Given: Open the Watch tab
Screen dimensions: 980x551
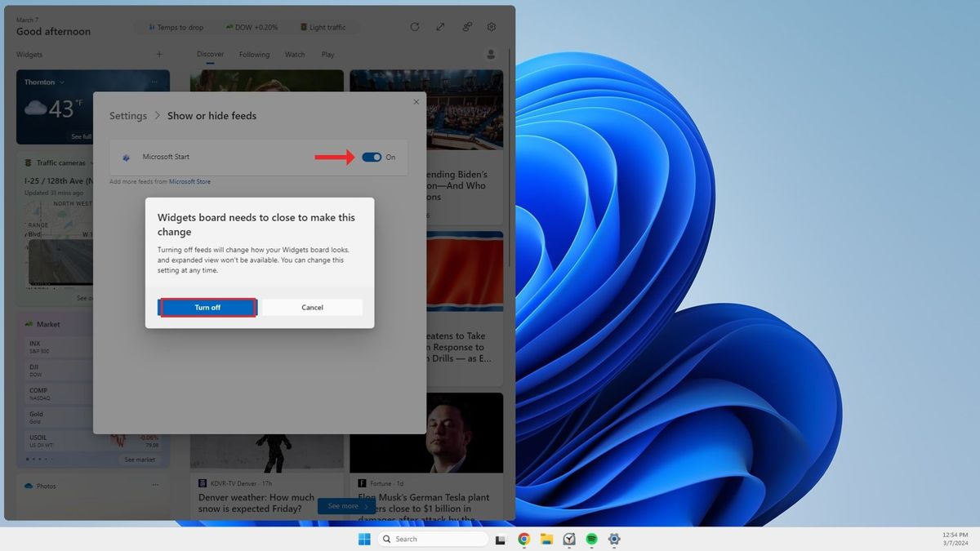Looking at the screenshot, I should click(x=295, y=54).
